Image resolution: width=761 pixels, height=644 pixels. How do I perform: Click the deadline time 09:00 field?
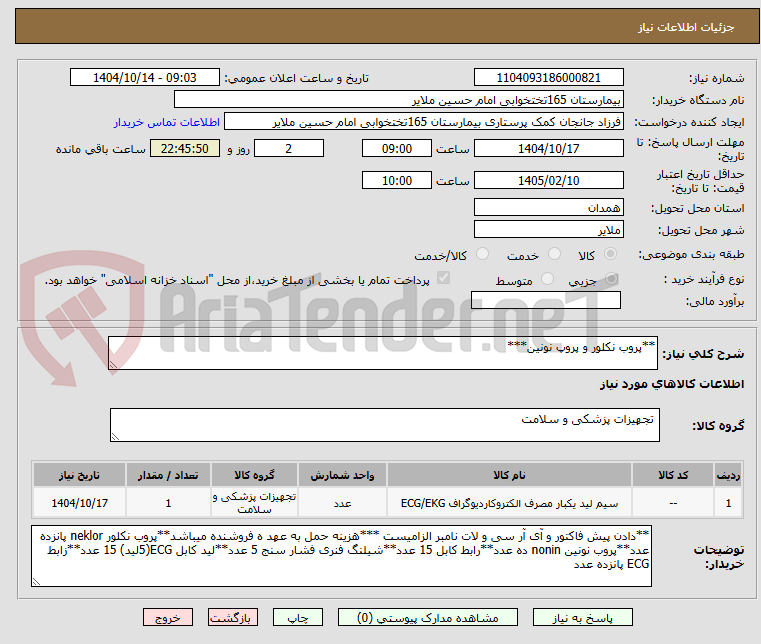pyautogui.click(x=397, y=149)
